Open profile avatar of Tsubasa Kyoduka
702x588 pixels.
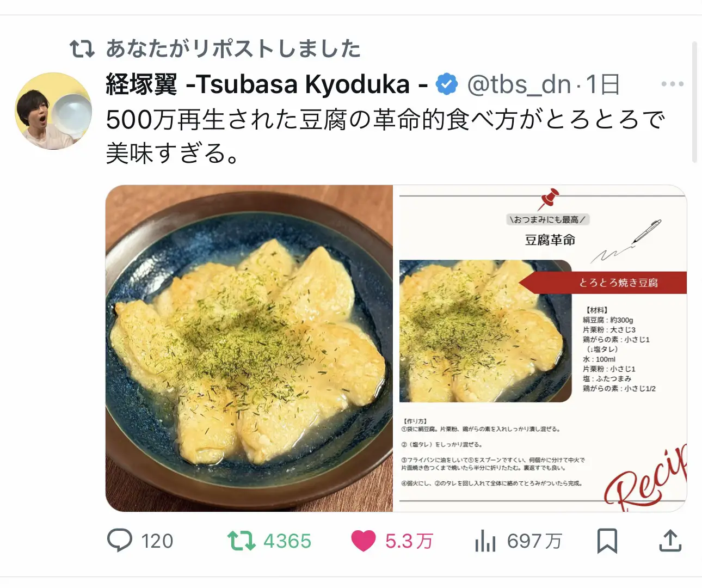[x=53, y=111]
